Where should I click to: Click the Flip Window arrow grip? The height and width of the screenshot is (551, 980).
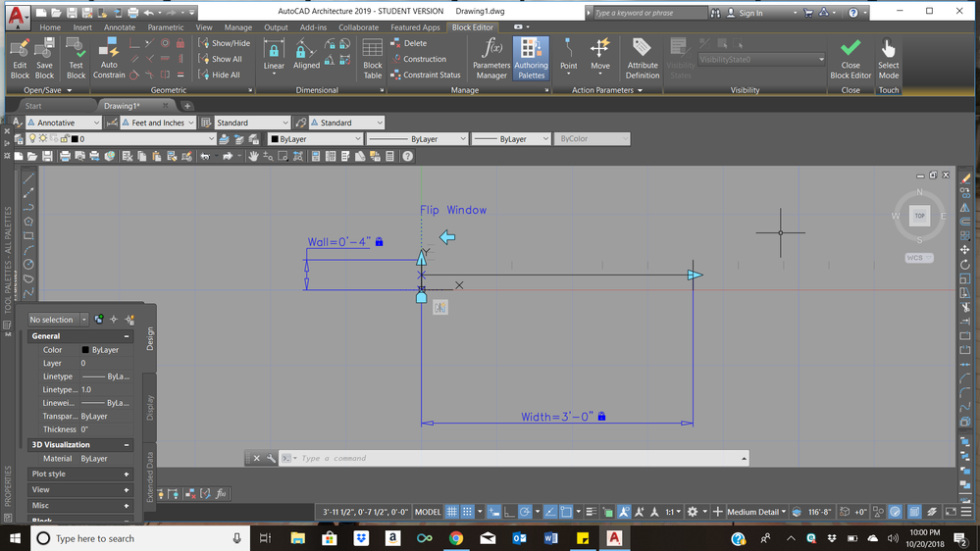(447, 237)
